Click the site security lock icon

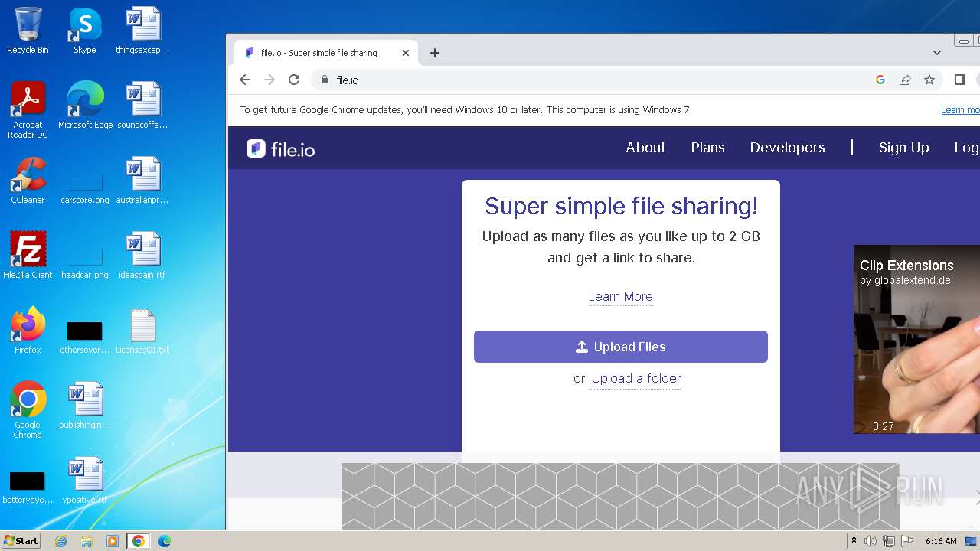pyautogui.click(x=325, y=80)
